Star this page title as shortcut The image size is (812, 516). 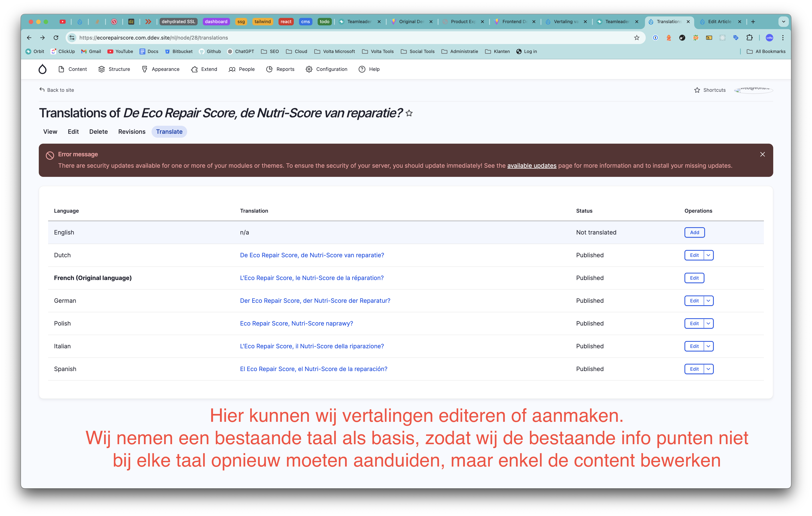point(409,113)
